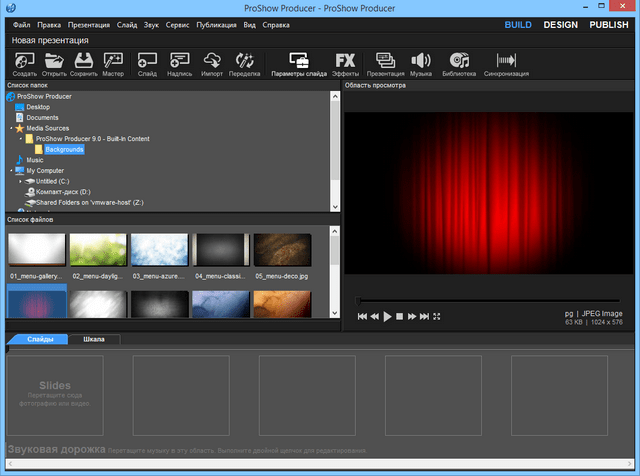
Task: Switch to DESIGN workspace
Action: pos(560,24)
